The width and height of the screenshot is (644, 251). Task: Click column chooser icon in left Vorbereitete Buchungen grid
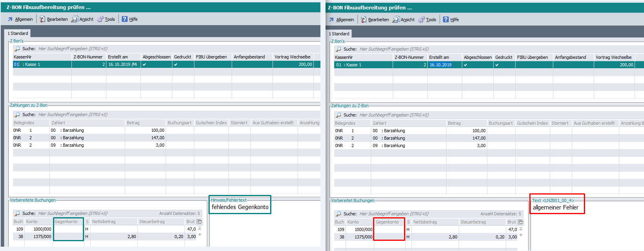(x=199, y=222)
